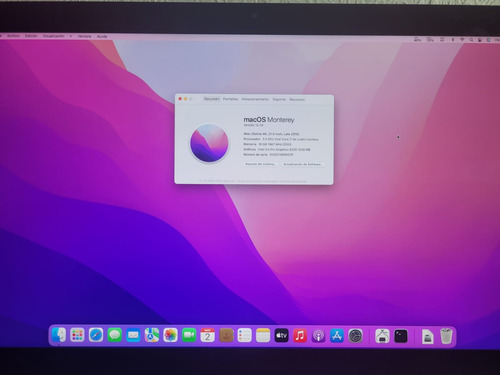The image size is (500, 375).
Task: Open Reminders from the Dock
Action: tap(244, 336)
